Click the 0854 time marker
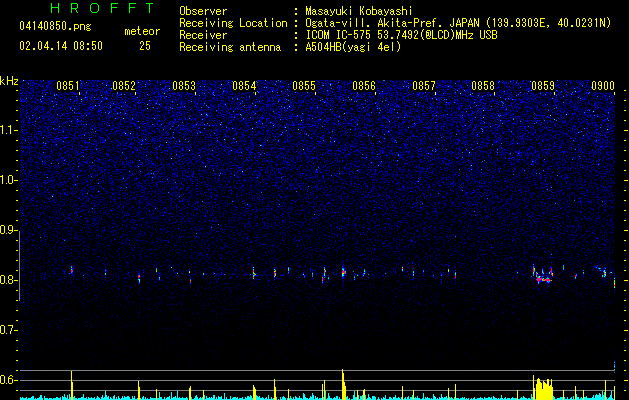This screenshot has width=629, height=400. coord(244,86)
